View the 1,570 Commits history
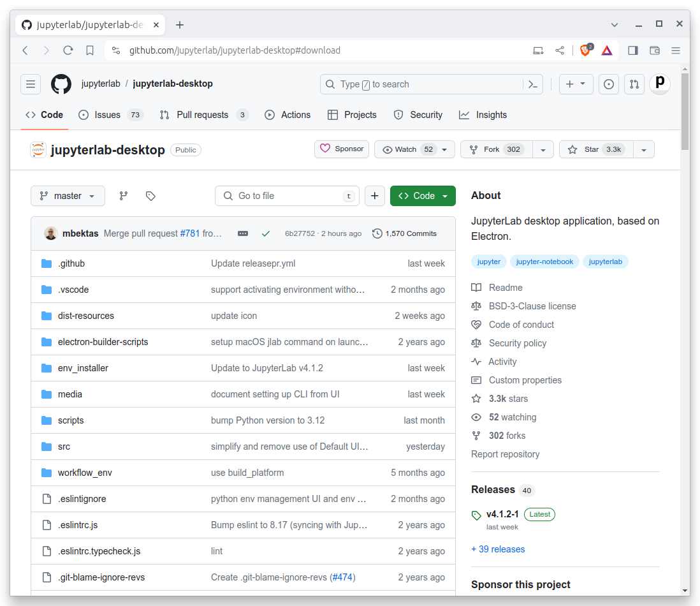Viewport: 700px width, 606px height. pyautogui.click(x=404, y=233)
